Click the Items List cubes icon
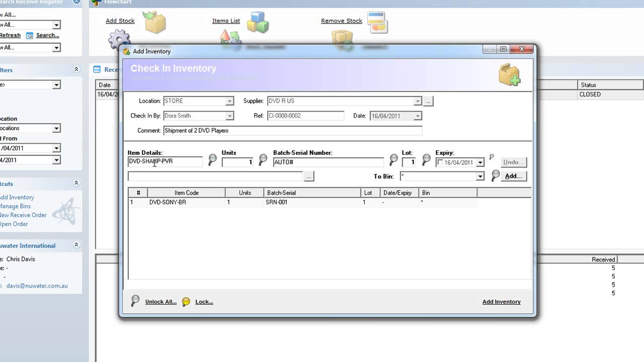The image size is (644, 362). 258,23
